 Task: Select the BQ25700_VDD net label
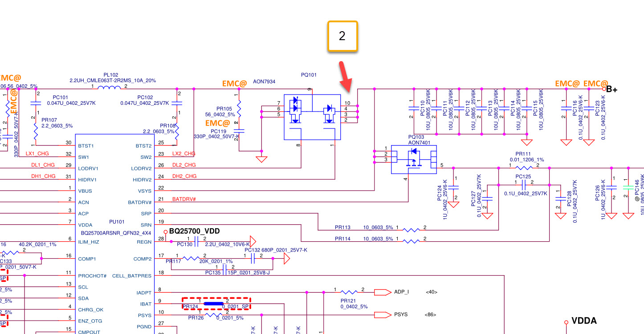coord(195,231)
